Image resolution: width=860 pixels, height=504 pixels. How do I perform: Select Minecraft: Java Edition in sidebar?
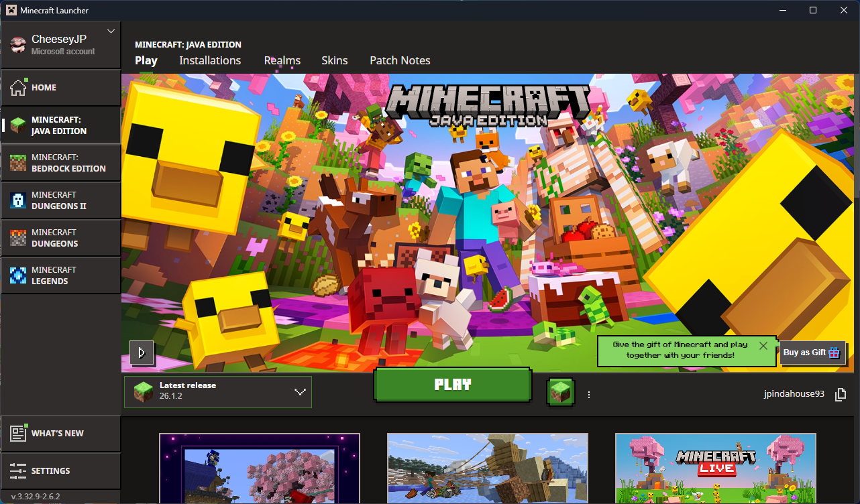click(60, 125)
